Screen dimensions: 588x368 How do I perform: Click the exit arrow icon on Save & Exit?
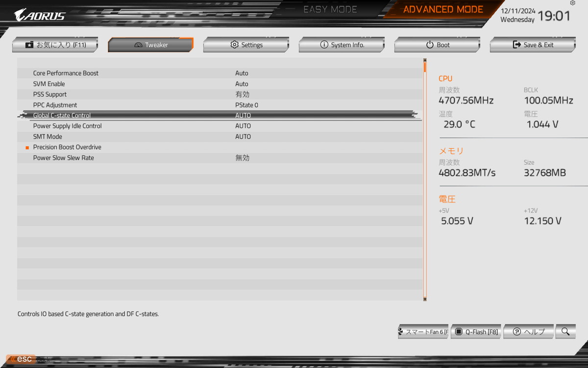pyautogui.click(x=516, y=45)
